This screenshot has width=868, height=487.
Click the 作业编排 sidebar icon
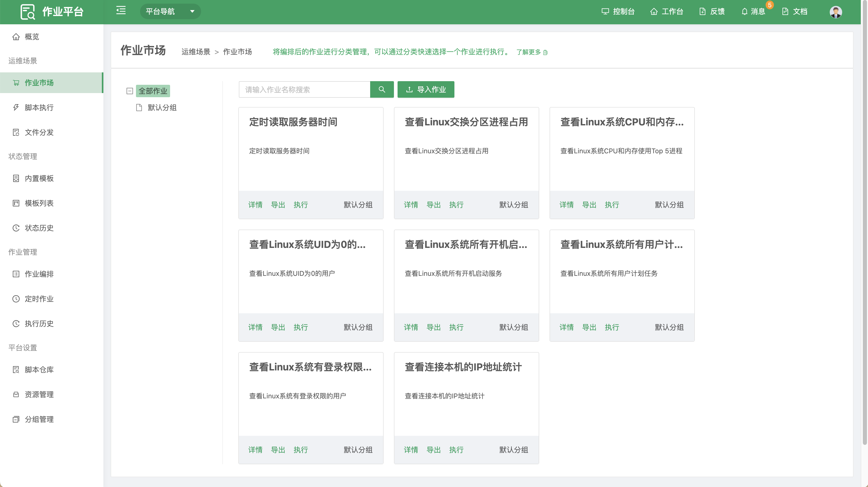tap(16, 274)
